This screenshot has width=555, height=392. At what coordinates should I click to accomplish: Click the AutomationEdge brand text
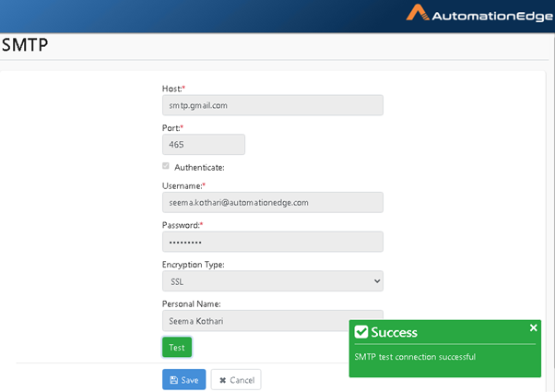[492, 16]
